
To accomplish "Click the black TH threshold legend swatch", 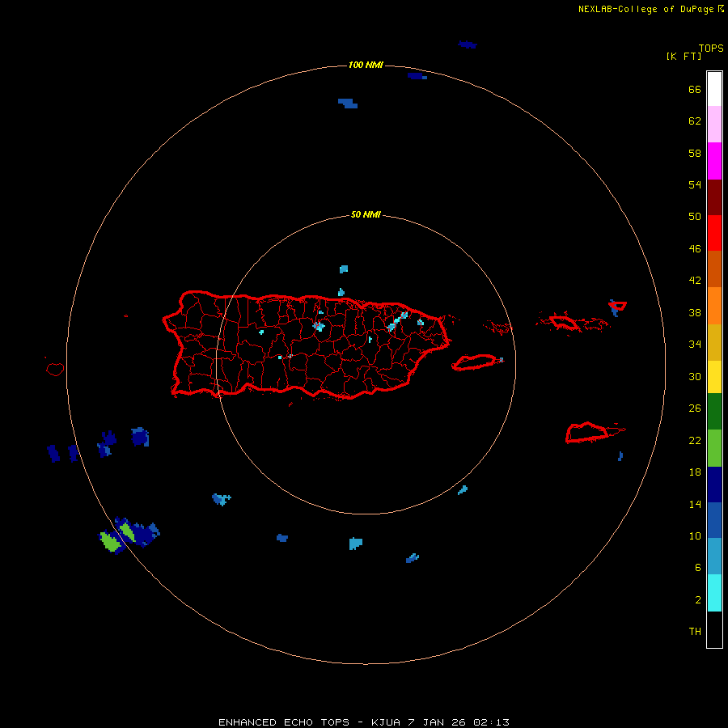I will coord(714,629).
